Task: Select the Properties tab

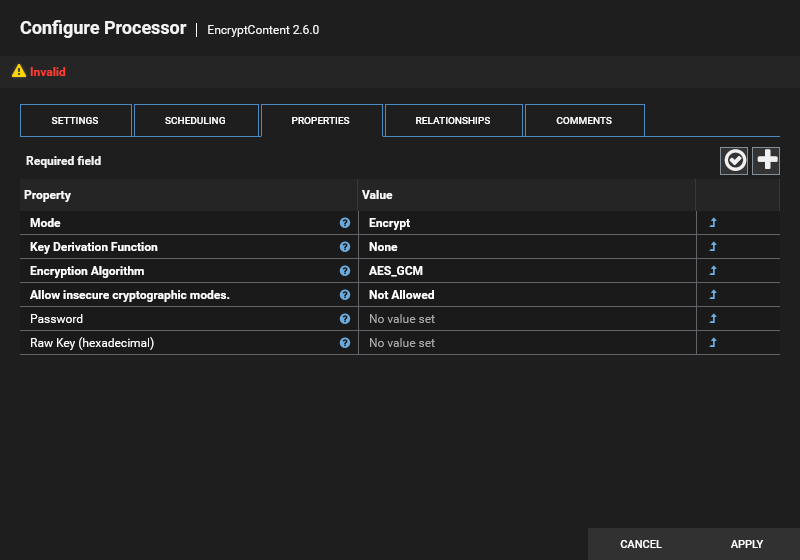Action: (321, 120)
